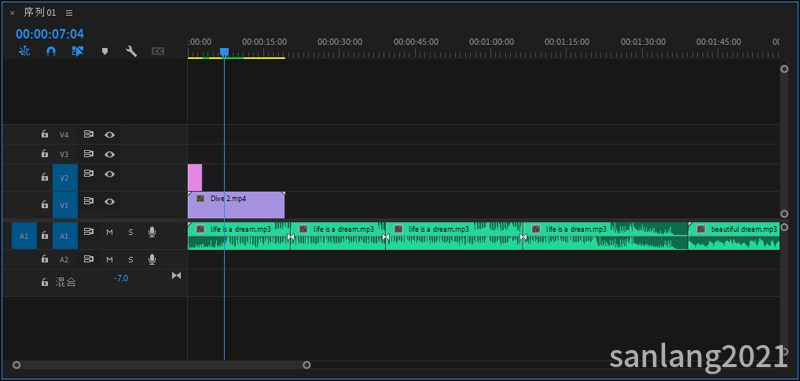Click audio tracks vertical scroll handle
This screenshot has width=800, height=381.
pos(784,227)
